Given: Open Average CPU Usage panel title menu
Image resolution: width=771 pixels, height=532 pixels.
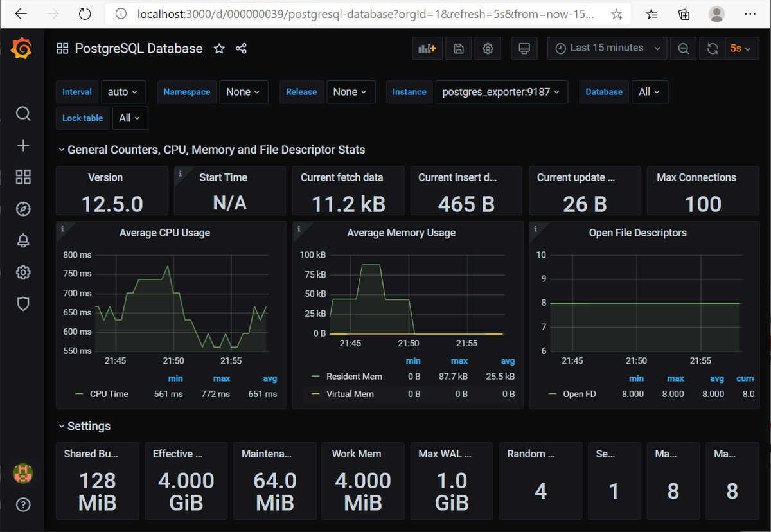Looking at the screenshot, I should point(164,233).
